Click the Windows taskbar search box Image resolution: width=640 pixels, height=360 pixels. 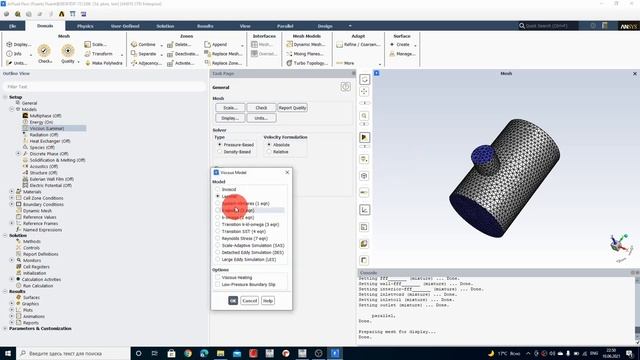tap(73, 353)
